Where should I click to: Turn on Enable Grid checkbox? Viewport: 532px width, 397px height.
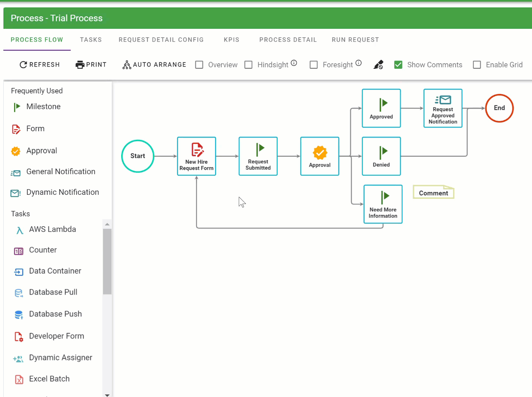pos(477,65)
